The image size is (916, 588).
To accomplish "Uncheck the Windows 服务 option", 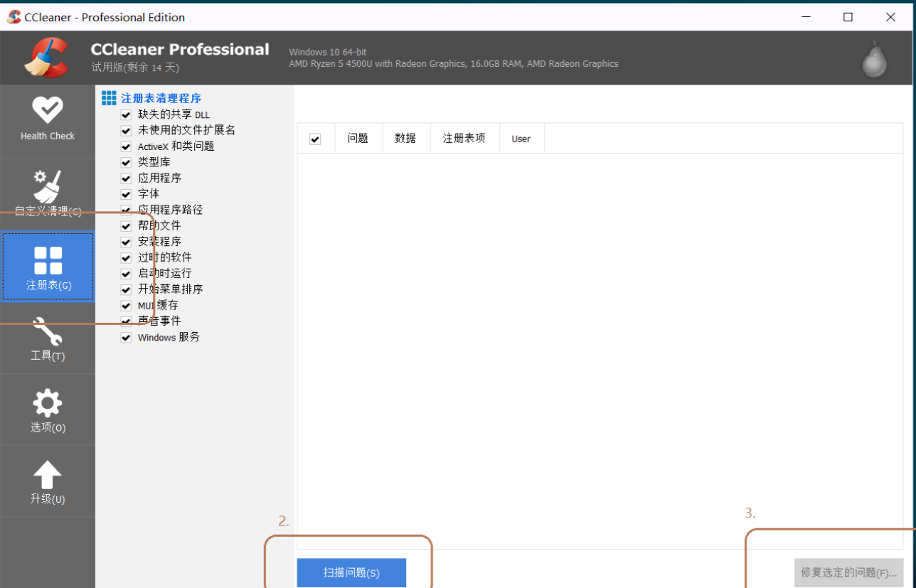I will (x=125, y=337).
